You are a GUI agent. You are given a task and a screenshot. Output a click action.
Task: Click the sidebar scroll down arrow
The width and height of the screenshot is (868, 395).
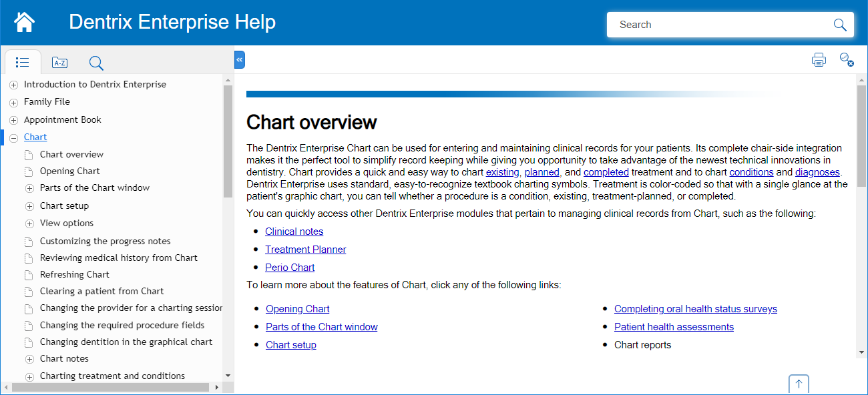click(228, 376)
